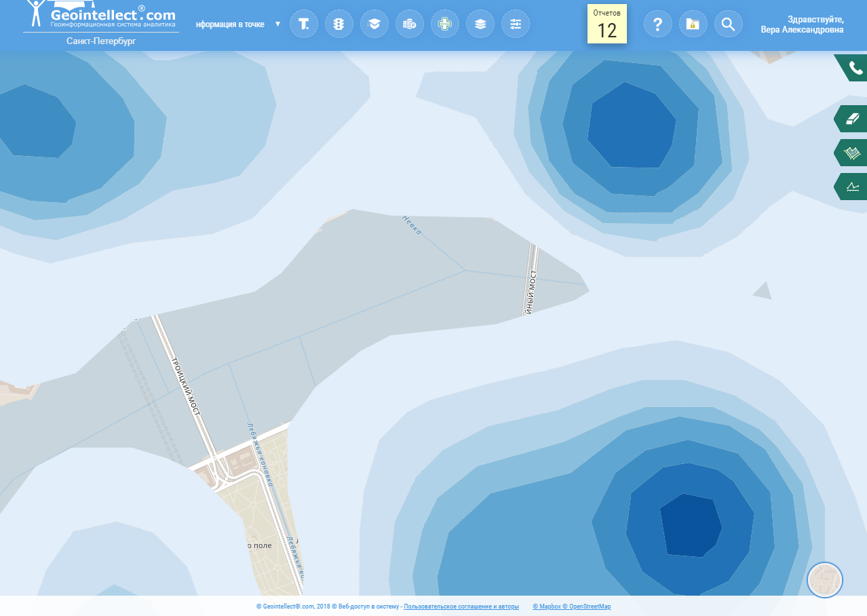Click the round basemap thumbnail switcher
867x616 pixels.
(825, 580)
